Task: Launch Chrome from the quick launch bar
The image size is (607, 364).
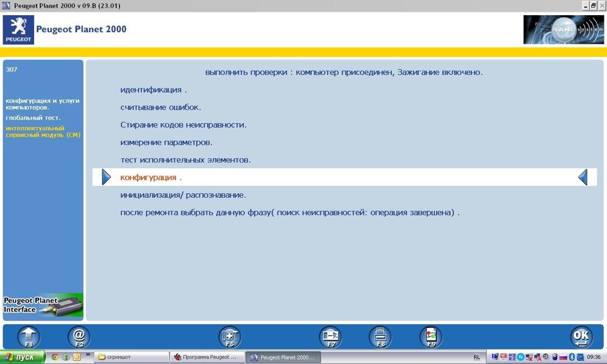Action: click(55, 357)
